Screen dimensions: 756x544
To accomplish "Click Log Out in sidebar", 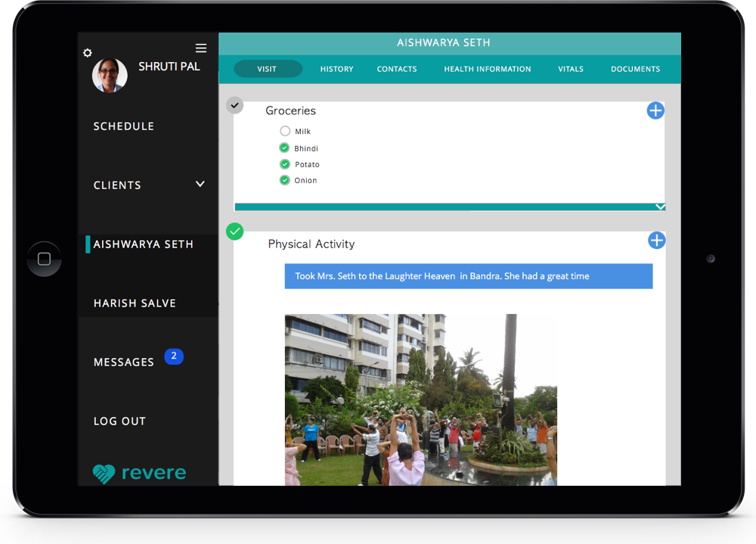I will (x=119, y=421).
